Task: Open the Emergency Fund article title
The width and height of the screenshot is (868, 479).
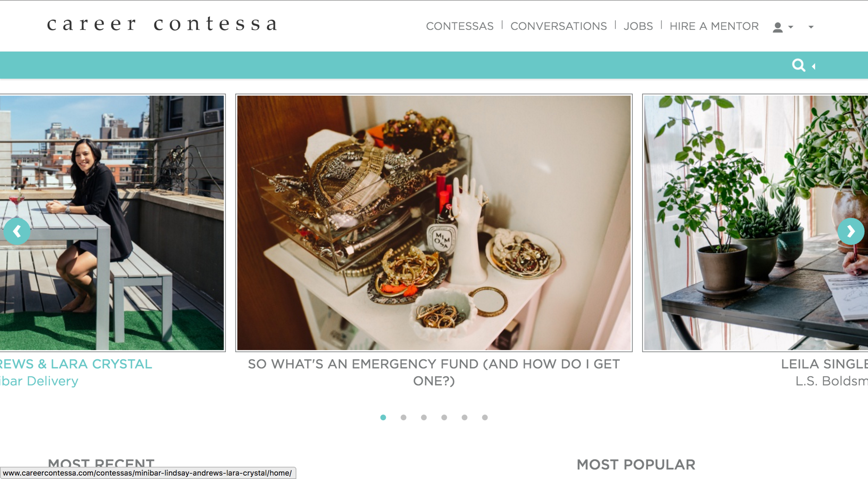Action: [x=434, y=372]
